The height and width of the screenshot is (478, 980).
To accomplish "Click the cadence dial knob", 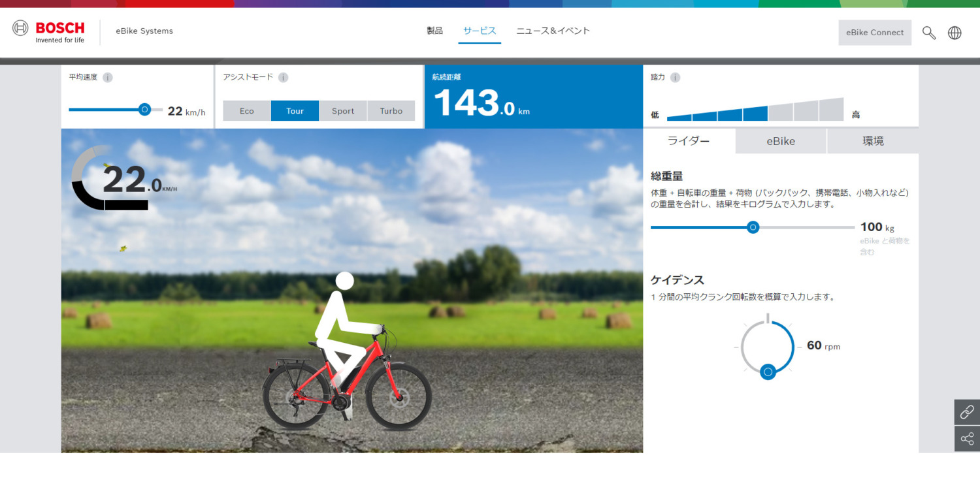I will pyautogui.click(x=768, y=372).
